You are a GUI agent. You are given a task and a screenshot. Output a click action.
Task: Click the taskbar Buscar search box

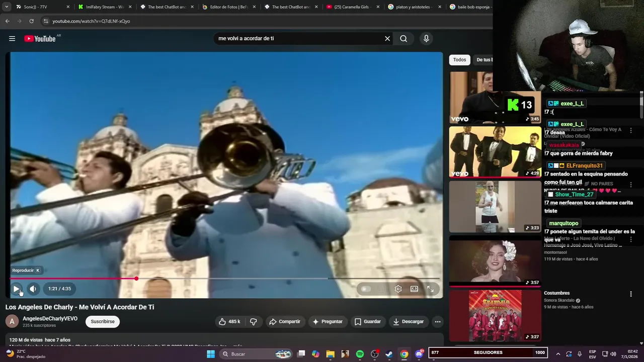click(x=257, y=354)
